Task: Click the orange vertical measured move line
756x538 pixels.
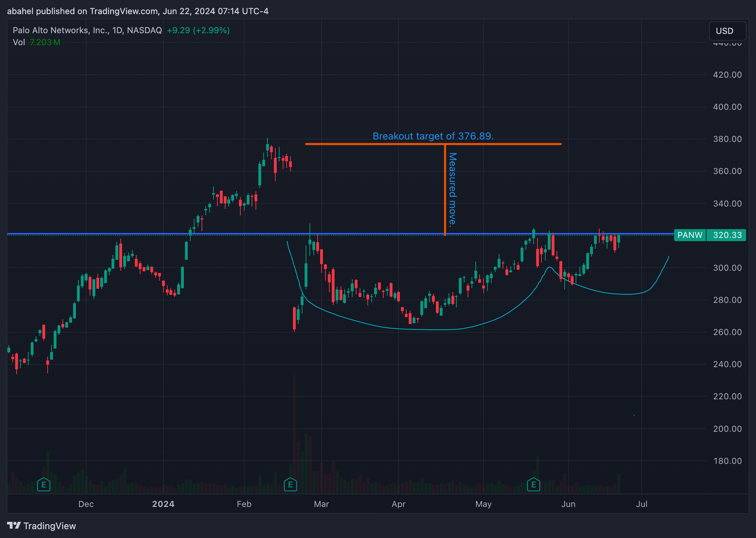Action: 445,190
